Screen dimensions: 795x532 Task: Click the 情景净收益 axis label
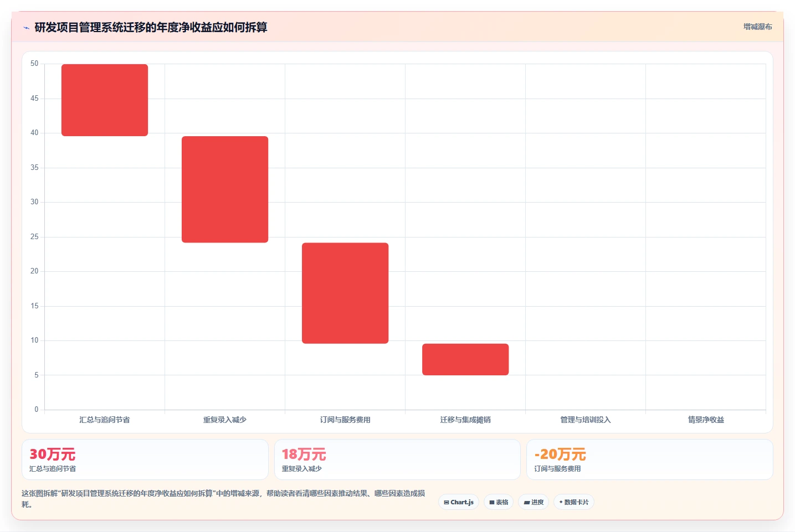[x=706, y=420]
